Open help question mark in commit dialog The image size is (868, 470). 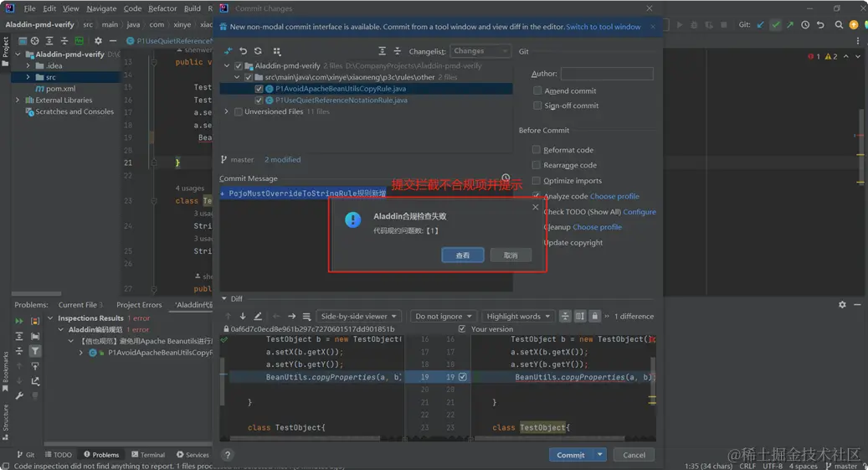point(227,454)
